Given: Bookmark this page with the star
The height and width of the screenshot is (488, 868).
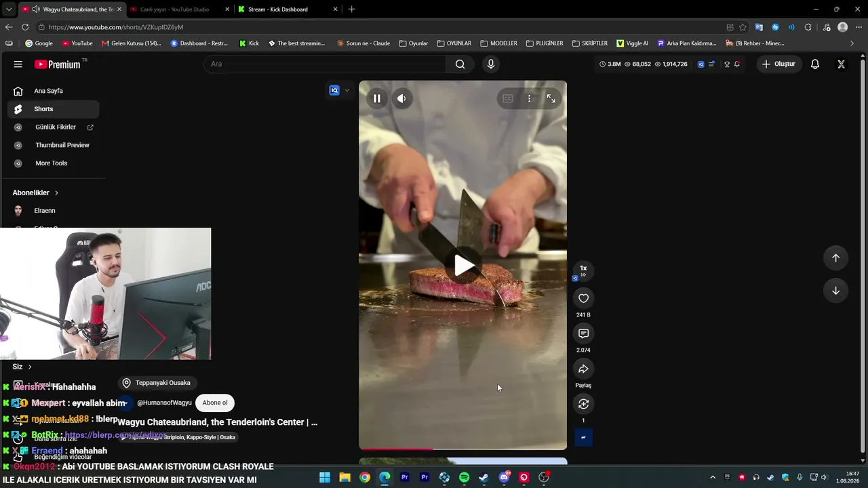Looking at the screenshot, I should [x=743, y=27].
